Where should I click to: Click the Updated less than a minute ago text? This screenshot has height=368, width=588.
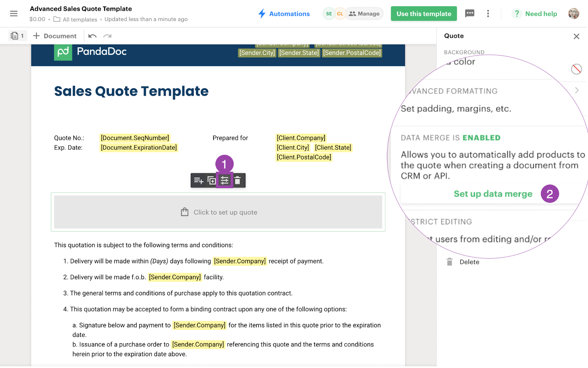(146, 19)
